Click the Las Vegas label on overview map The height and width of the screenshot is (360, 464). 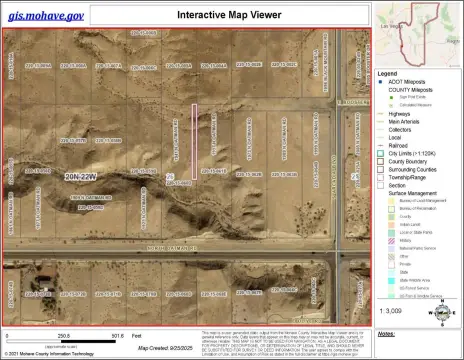pyautogui.click(x=391, y=26)
